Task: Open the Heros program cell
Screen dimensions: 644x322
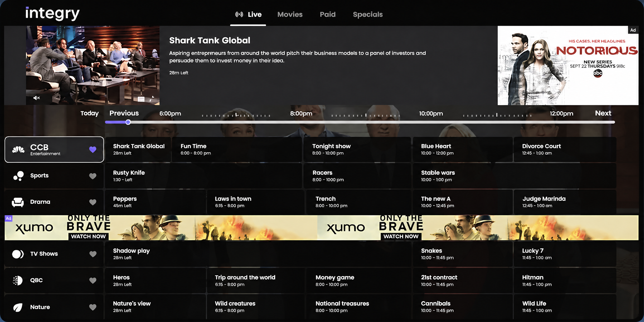Action: click(x=155, y=281)
